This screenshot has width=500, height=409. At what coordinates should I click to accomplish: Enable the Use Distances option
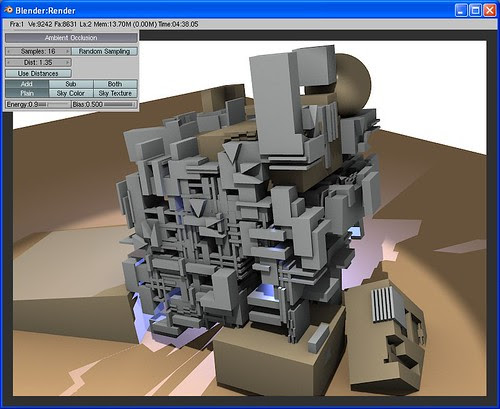tap(38, 73)
